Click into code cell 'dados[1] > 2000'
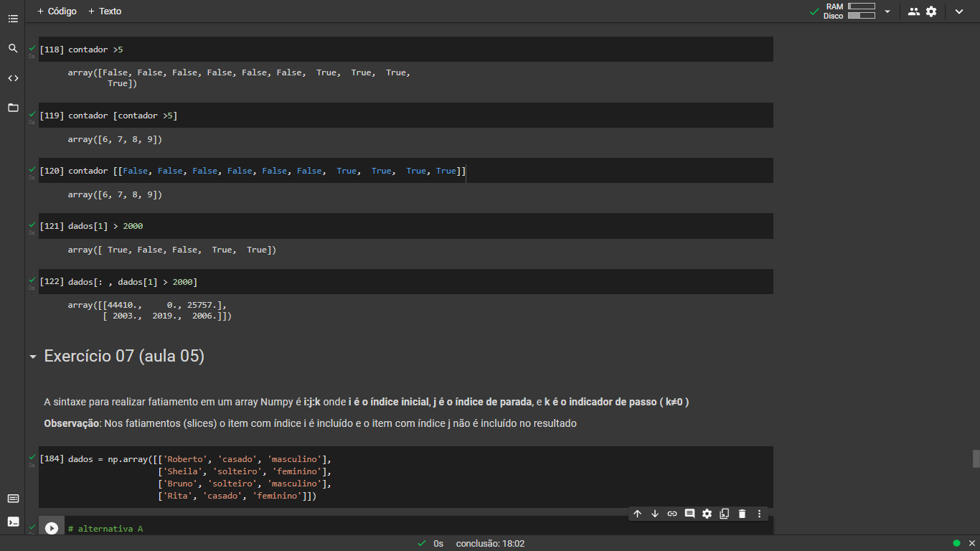The image size is (980, 551). pyautogui.click(x=406, y=226)
